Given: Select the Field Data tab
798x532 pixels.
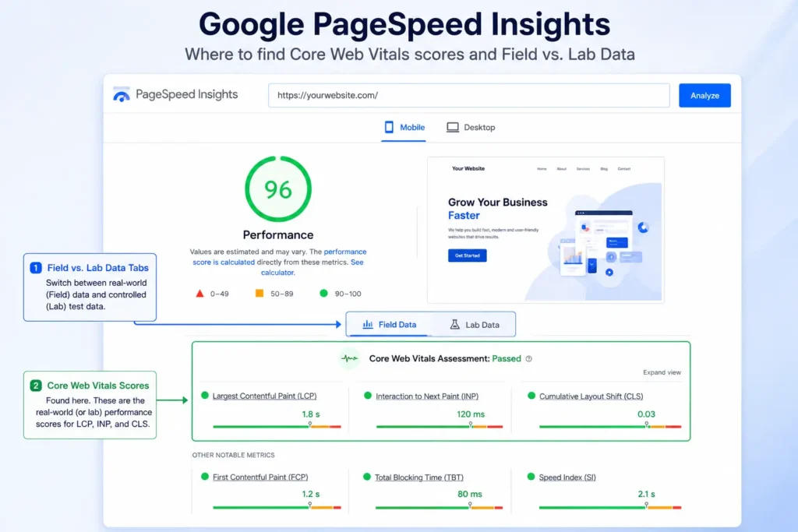Looking at the screenshot, I should coord(390,325).
